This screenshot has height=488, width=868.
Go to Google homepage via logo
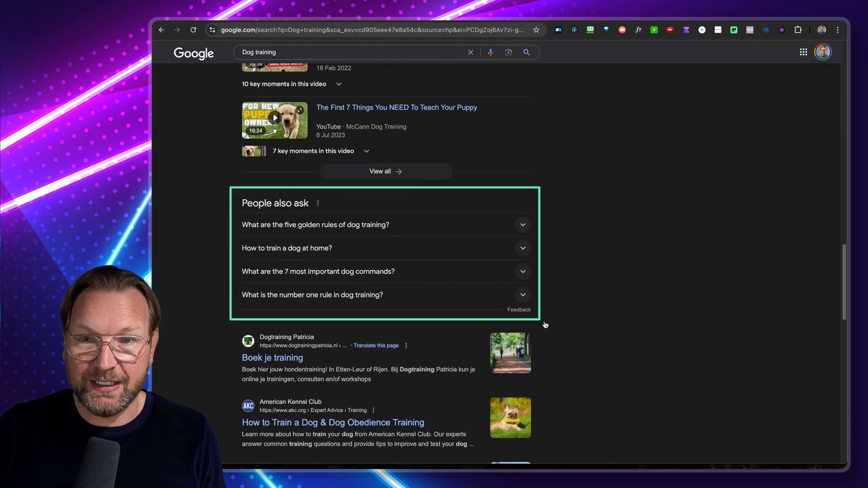click(x=194, y=53)
